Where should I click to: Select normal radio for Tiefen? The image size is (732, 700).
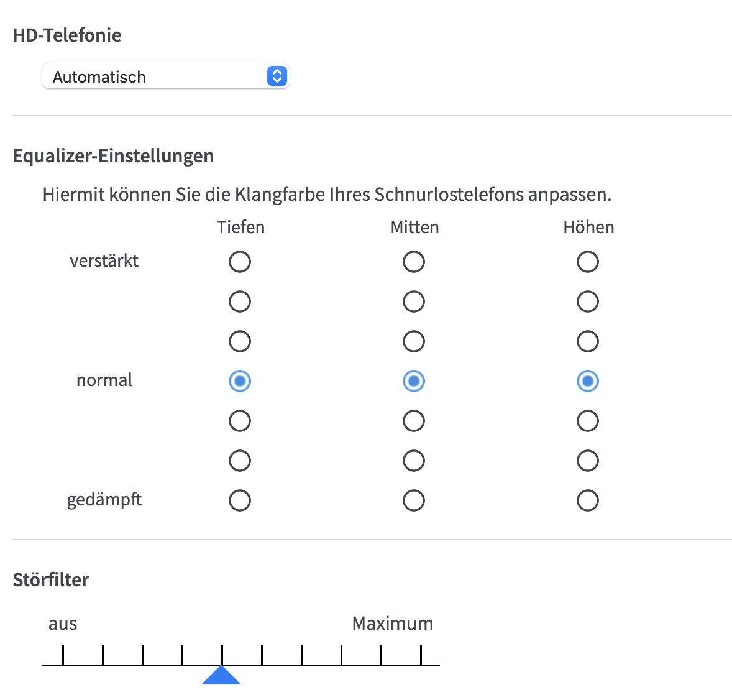tap(240, 381)
